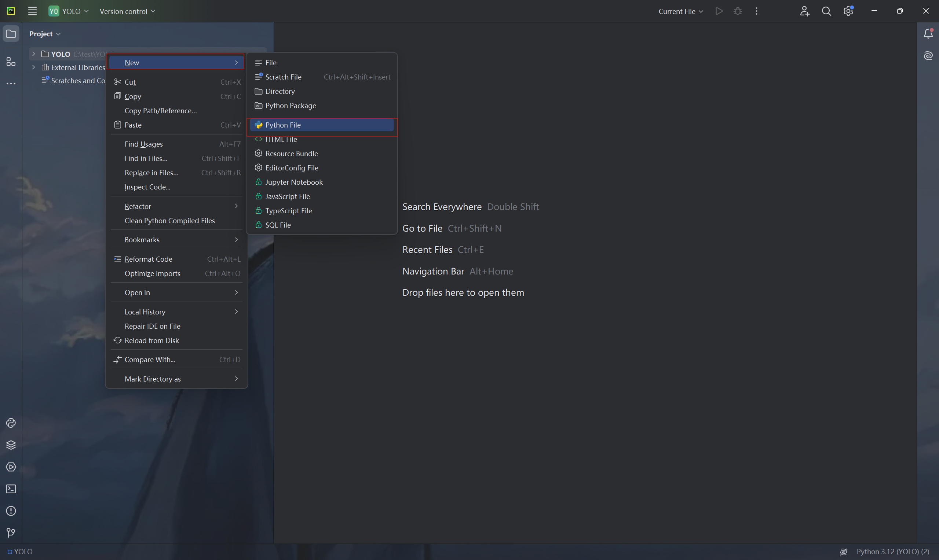Choose Jupyter Notebook in New submenu
The image size is (939, 560).
[294, 182]
